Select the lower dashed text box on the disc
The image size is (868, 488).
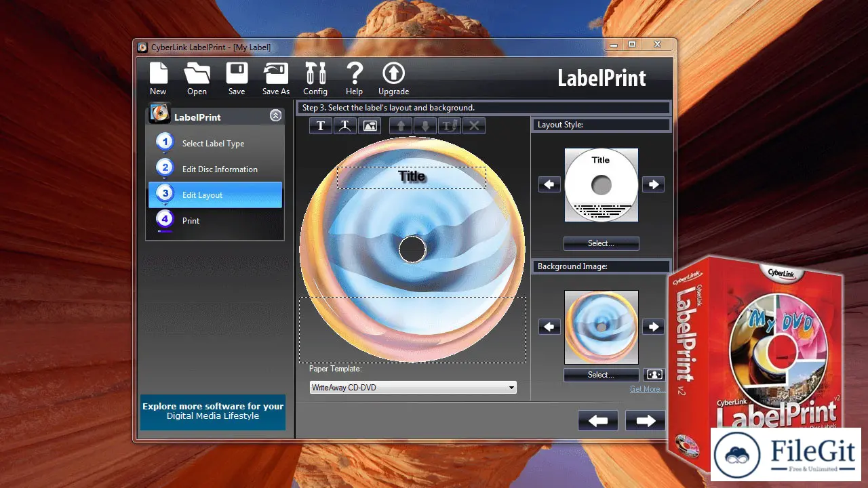(412, 330)
